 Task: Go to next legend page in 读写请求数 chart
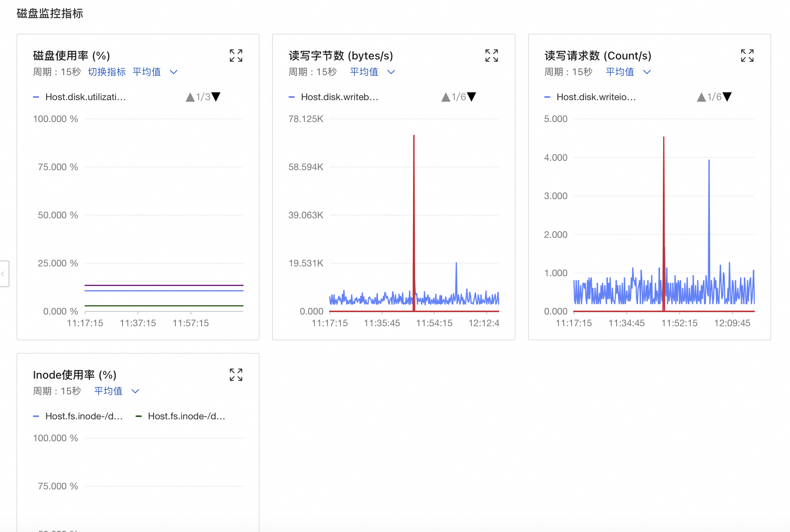[x=727, y=97]
